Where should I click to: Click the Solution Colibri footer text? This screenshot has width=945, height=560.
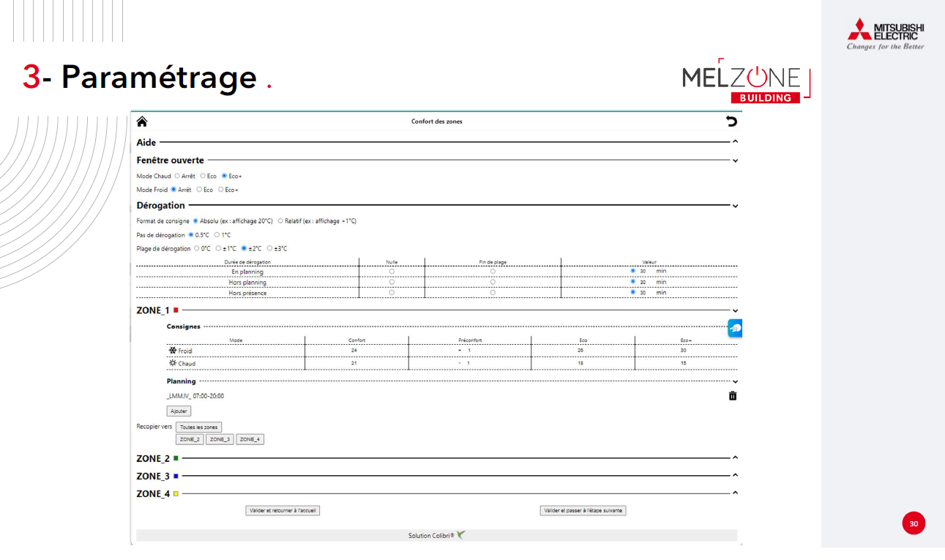point(431,536)
